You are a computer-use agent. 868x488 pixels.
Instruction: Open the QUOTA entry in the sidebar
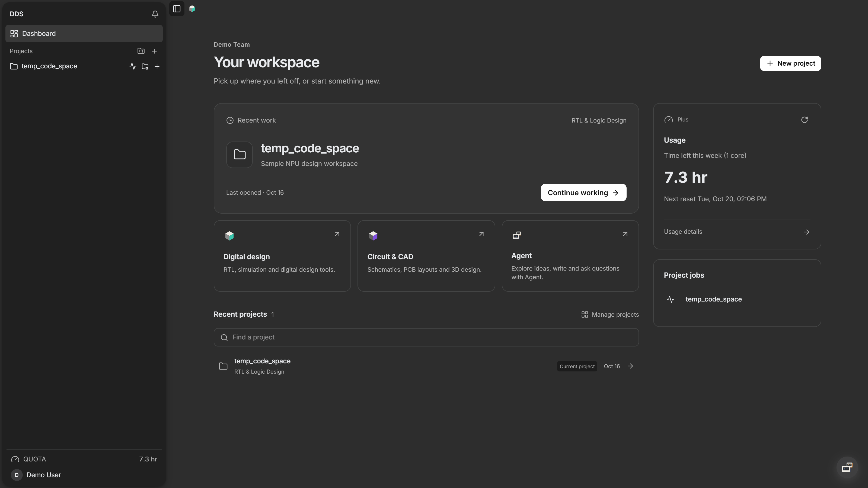click(x=84, y=459)
